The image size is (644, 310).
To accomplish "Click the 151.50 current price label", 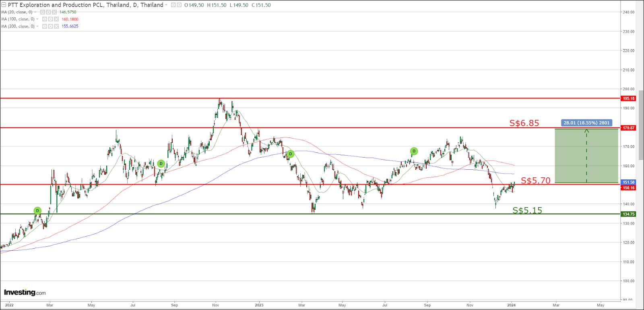I will pyautogui.click(x=629, y=182).
